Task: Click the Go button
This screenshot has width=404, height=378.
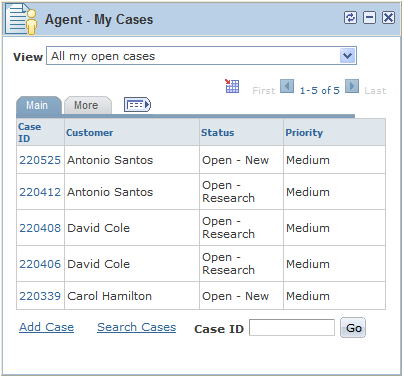Action: [353, 328]
